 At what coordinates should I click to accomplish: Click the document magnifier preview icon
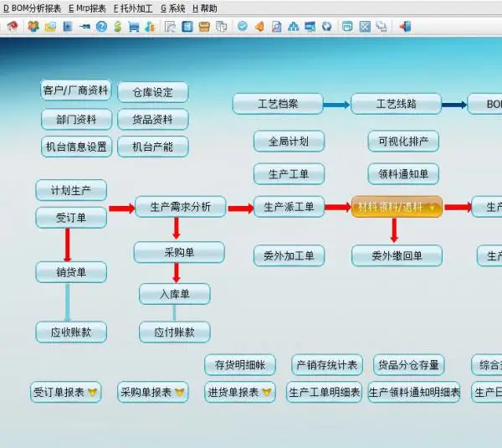click(x=277, y=27)
